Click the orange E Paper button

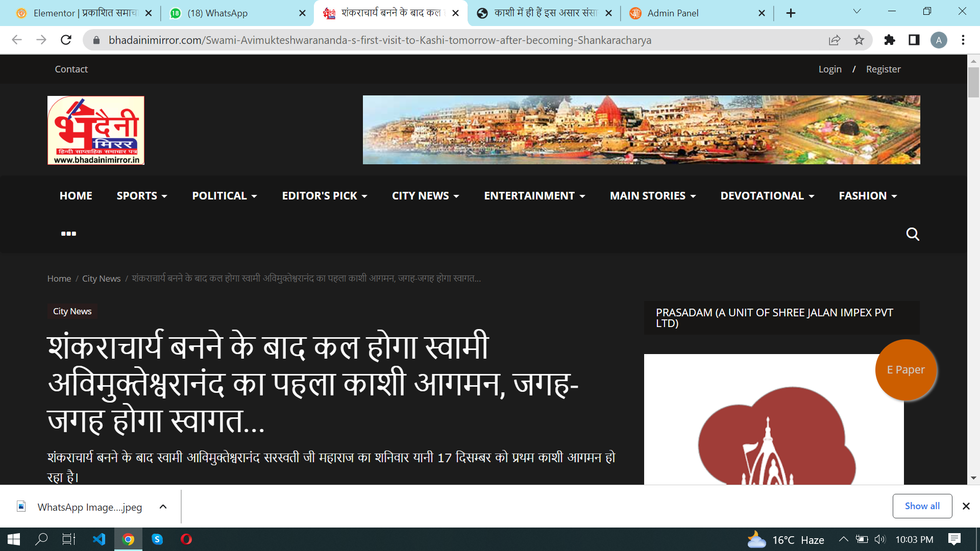(905, 370)
